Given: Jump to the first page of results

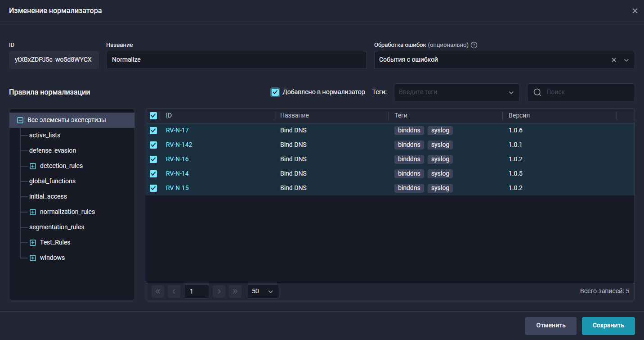Looking at the screenshot, I should [158, 291].
